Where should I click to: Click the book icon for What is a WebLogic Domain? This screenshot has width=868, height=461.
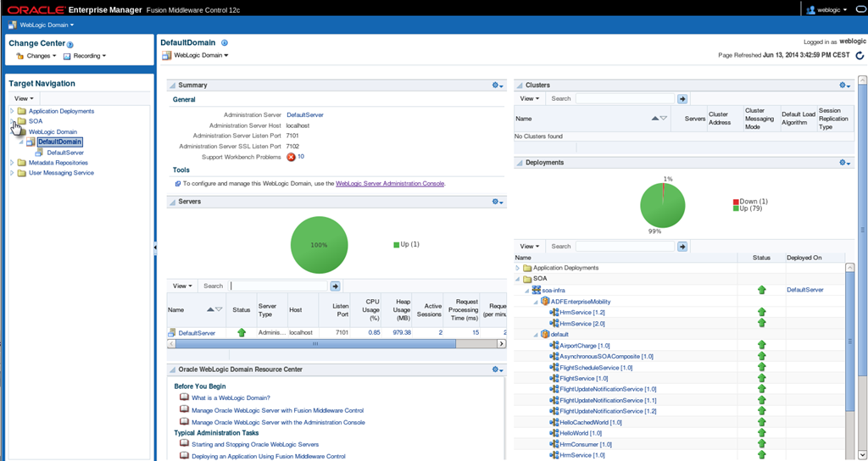[x=184, y=397]
